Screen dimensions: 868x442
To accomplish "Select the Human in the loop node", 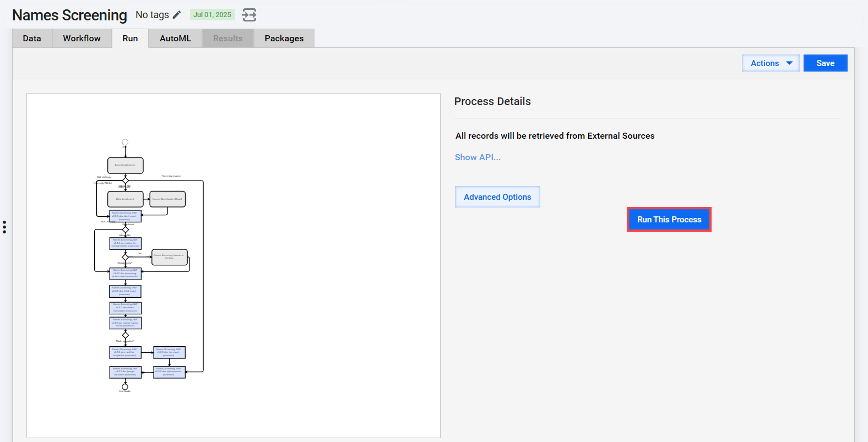I will [170, 257].
